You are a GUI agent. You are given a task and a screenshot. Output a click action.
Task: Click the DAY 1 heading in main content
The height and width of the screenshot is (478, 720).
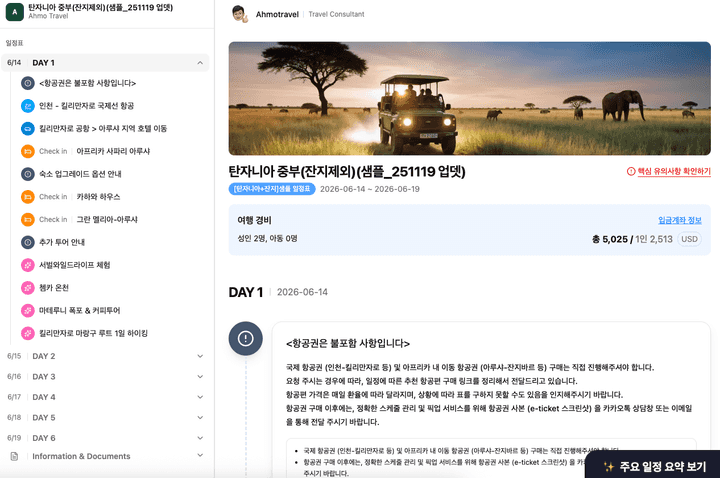click(246, 292)
